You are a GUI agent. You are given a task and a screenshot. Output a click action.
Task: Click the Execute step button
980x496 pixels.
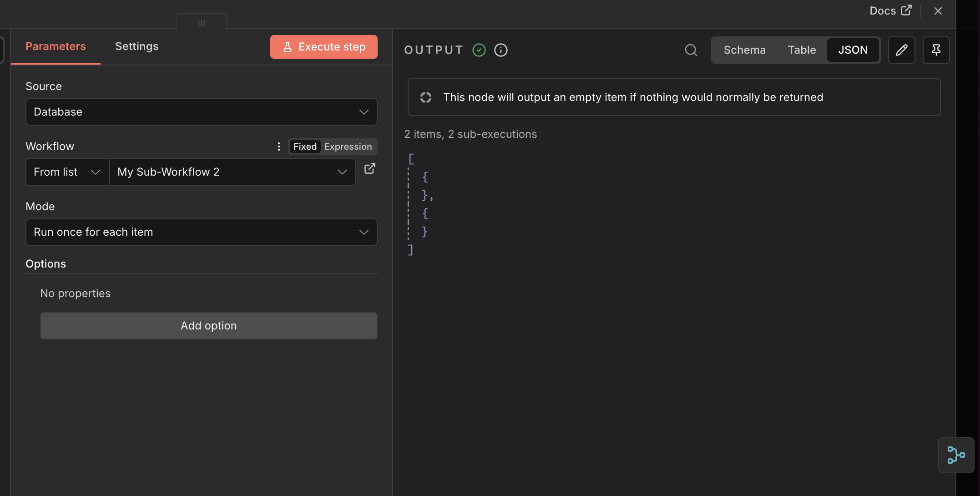tap(323, 47)
